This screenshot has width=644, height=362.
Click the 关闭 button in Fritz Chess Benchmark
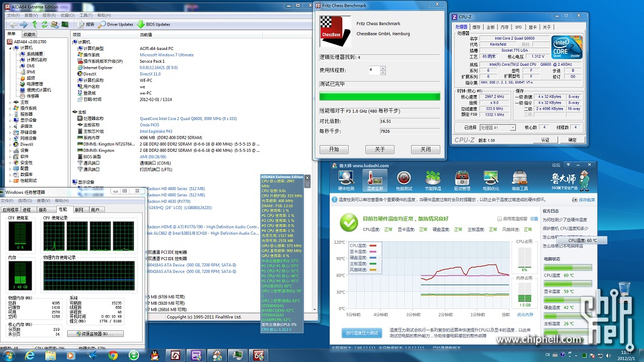(x=426, y=149)
